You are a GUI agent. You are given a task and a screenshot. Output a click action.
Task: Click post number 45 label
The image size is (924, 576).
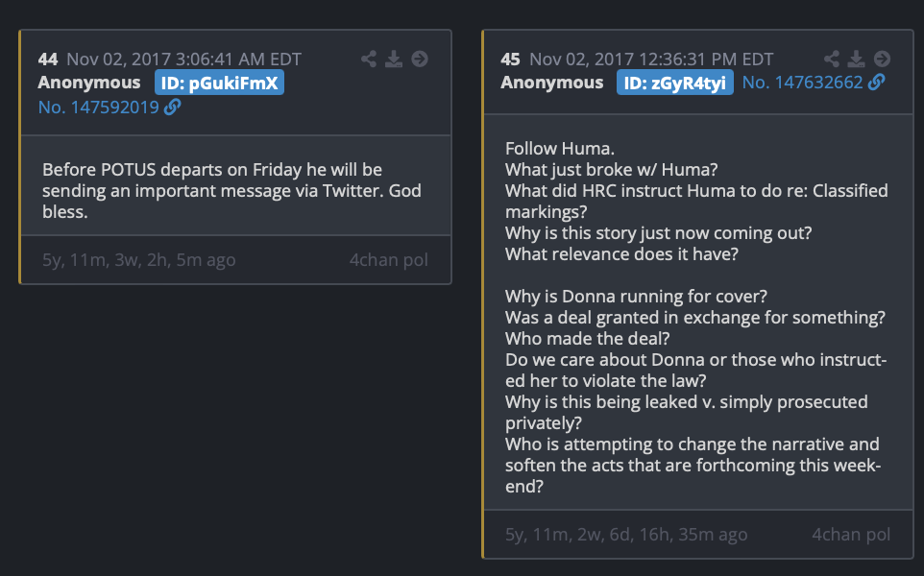coord(511,60)
